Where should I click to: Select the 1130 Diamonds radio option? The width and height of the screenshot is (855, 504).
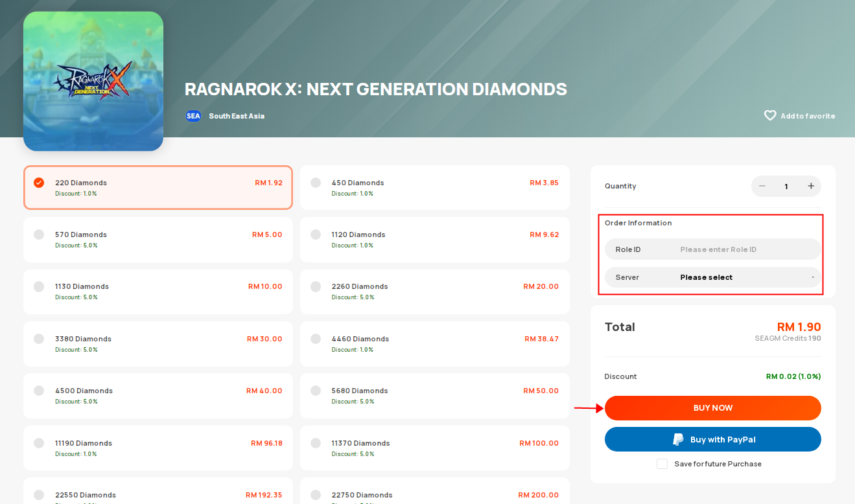point(39,286)
